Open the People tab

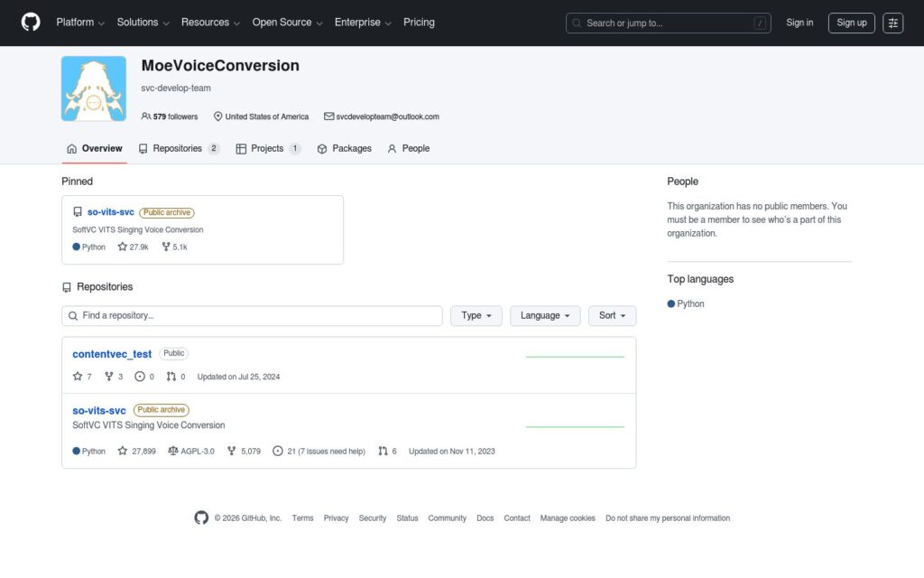point(409,149)
